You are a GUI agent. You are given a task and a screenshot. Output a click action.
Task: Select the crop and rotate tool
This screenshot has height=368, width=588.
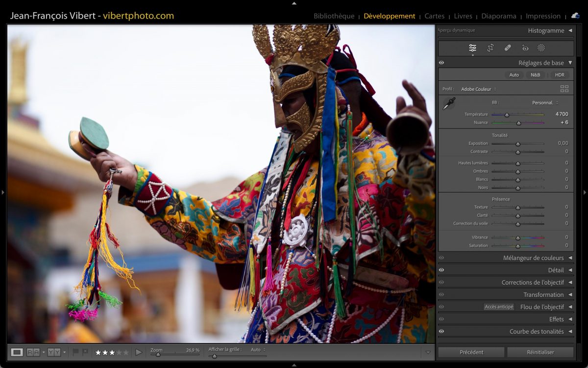pyautogui.click(x=490, y=48)
